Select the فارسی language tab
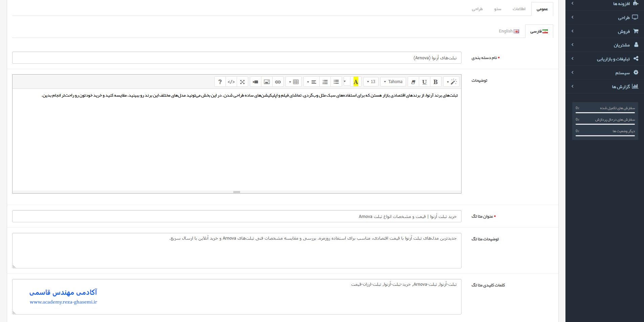The height and width of the screenshot is (322, 644). 539,31
